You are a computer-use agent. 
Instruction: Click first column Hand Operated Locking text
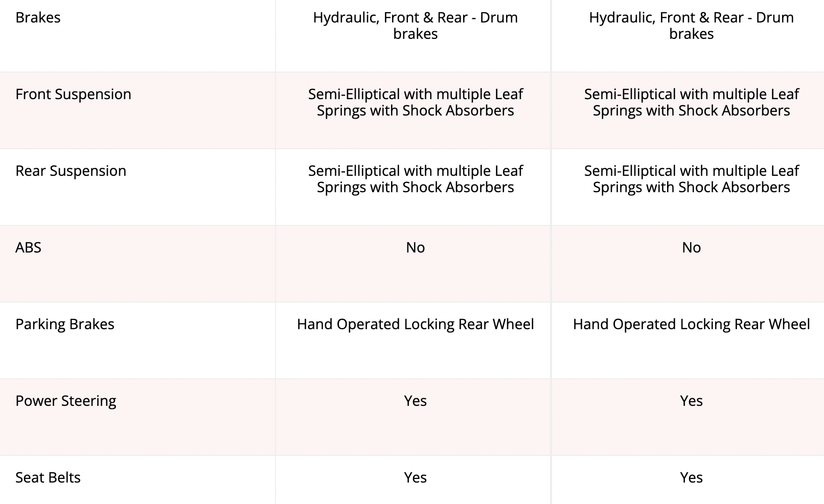pyautogui.click(x=415, y=325)
